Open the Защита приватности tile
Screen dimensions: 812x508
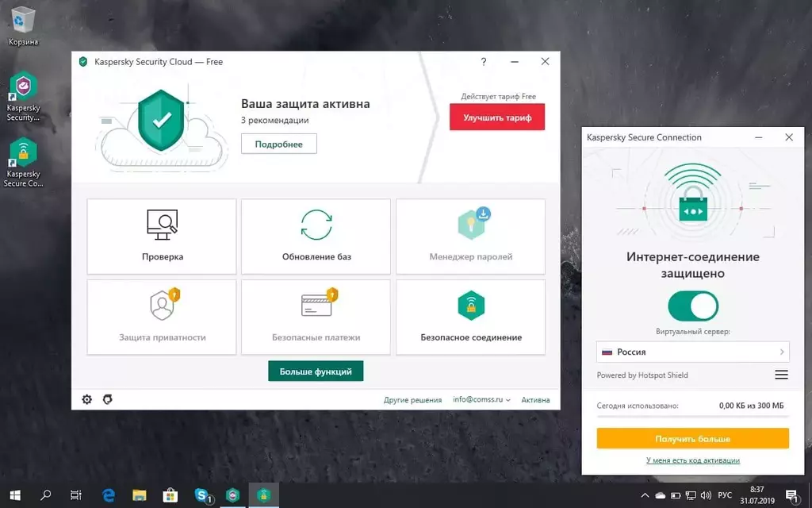[162, 317]
